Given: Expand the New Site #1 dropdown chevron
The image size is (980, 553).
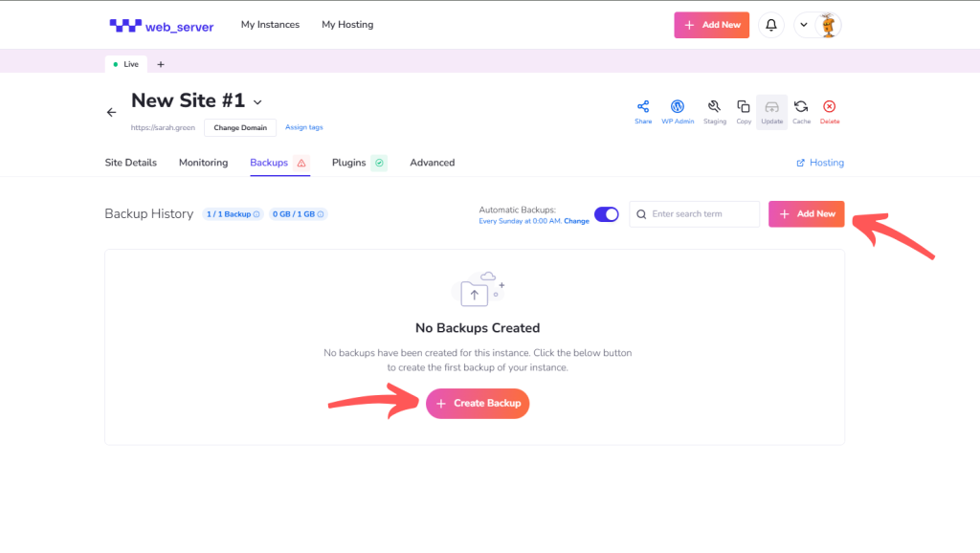Looking at the screenshot, I should pyautogui.click(x=257, y=102).
